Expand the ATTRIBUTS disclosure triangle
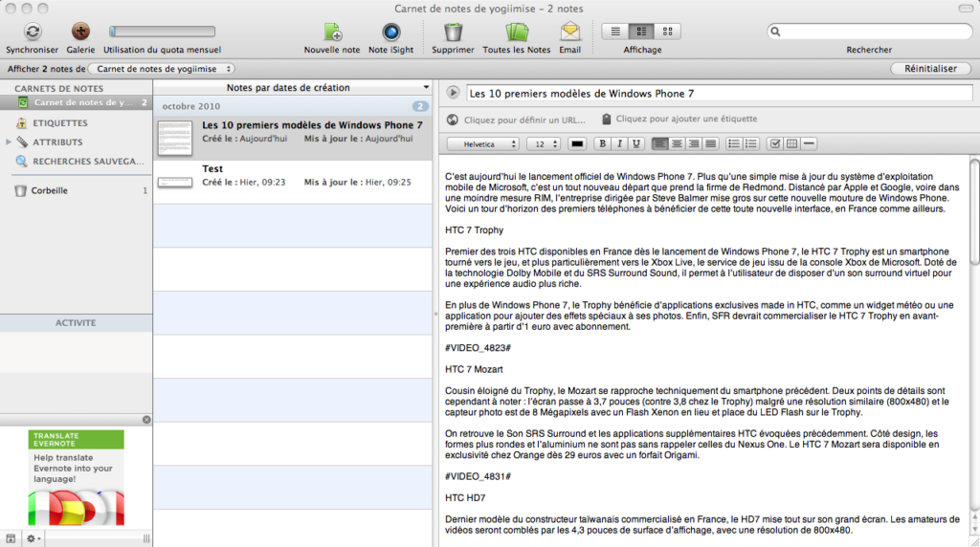 coord(8,142)
